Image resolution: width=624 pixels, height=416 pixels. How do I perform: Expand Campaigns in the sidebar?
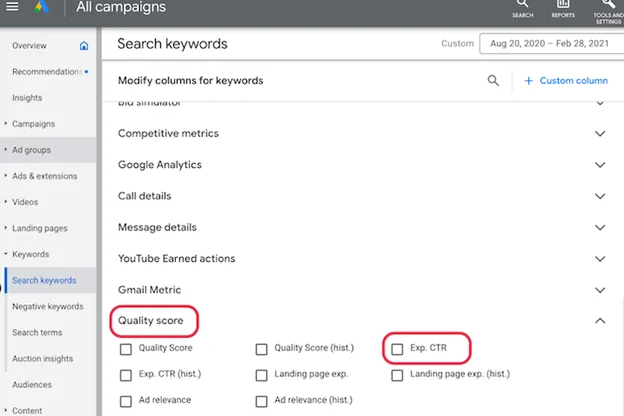pos(6,124)
